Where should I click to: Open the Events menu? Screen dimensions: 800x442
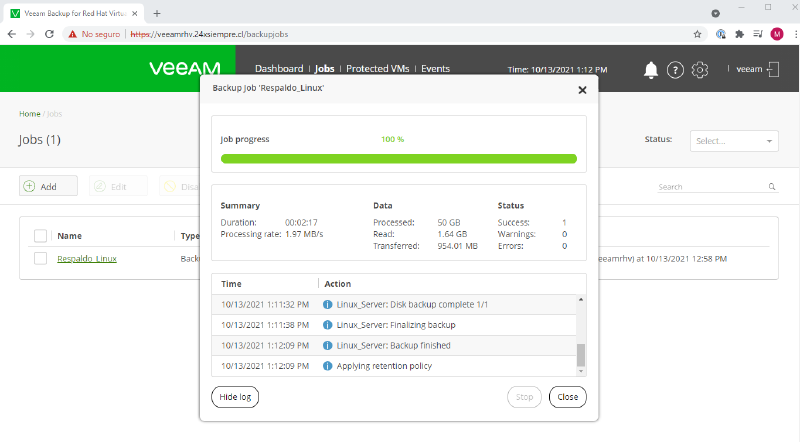point(435,68)
